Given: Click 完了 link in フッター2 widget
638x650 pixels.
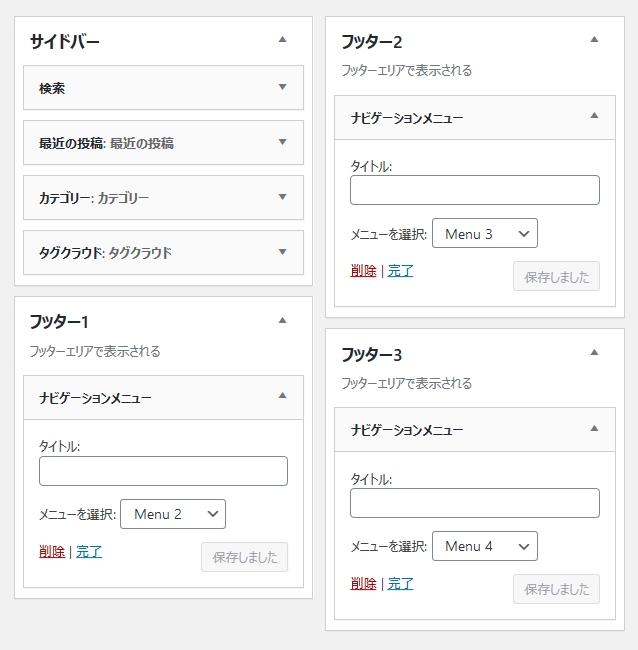Looking at the screenshot, I should [x=400, y=271].
